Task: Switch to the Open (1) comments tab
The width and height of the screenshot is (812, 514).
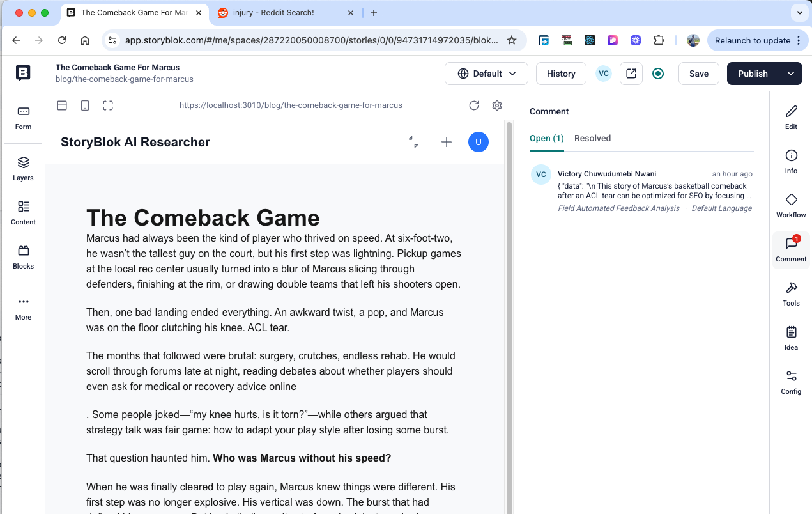Action: pyautogui.click(x=547, y=138)
